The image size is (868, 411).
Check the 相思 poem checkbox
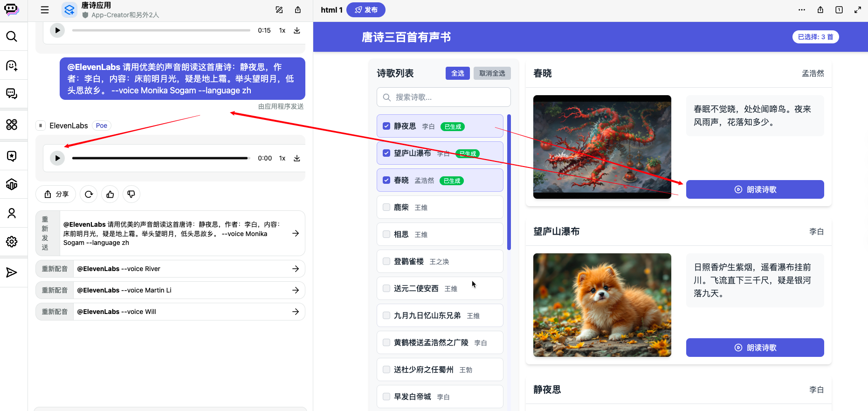click(x=386, y=234)
